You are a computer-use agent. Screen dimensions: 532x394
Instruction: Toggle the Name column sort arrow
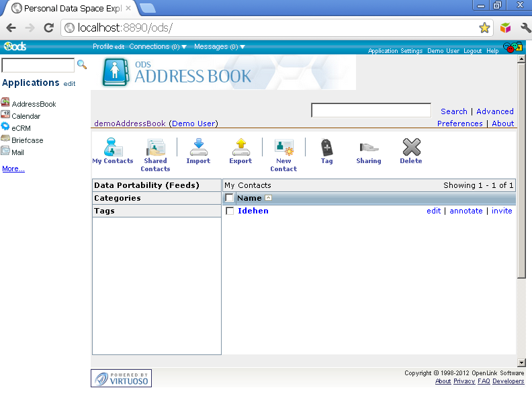[269, 198]
